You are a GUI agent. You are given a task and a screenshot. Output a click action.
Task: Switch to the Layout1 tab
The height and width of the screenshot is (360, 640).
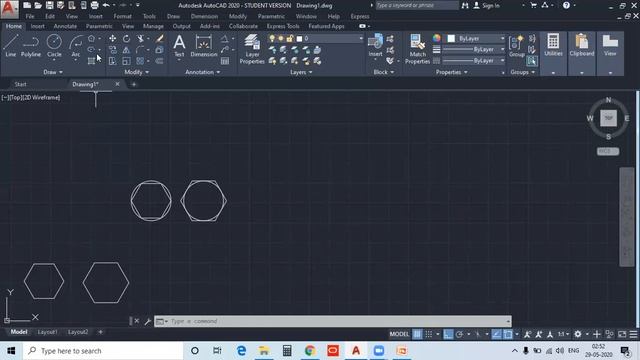pos(47,332)
